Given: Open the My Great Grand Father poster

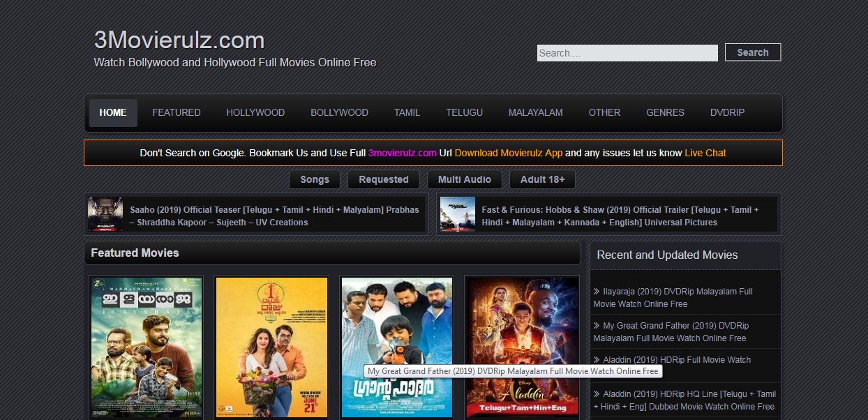Looking at the screenshot, I should (x=397, y=347).
